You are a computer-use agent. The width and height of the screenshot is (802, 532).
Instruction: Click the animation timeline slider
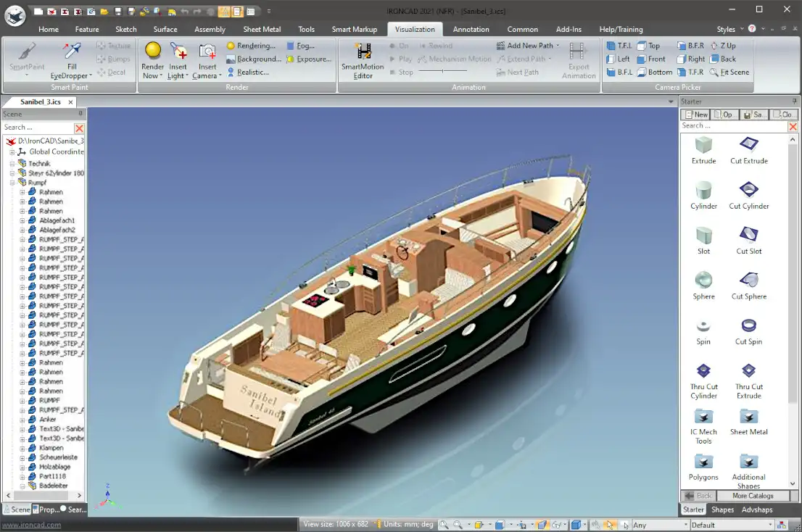click(x=442, y=72)
